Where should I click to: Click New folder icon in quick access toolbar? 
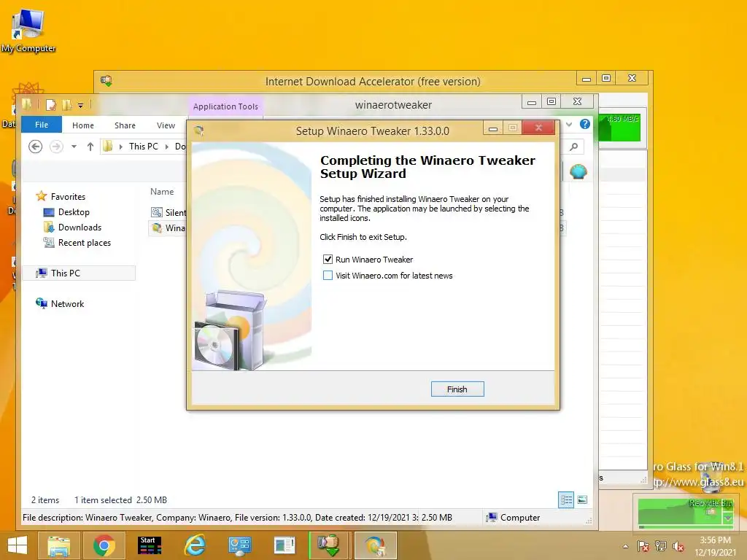click(66, 105)
